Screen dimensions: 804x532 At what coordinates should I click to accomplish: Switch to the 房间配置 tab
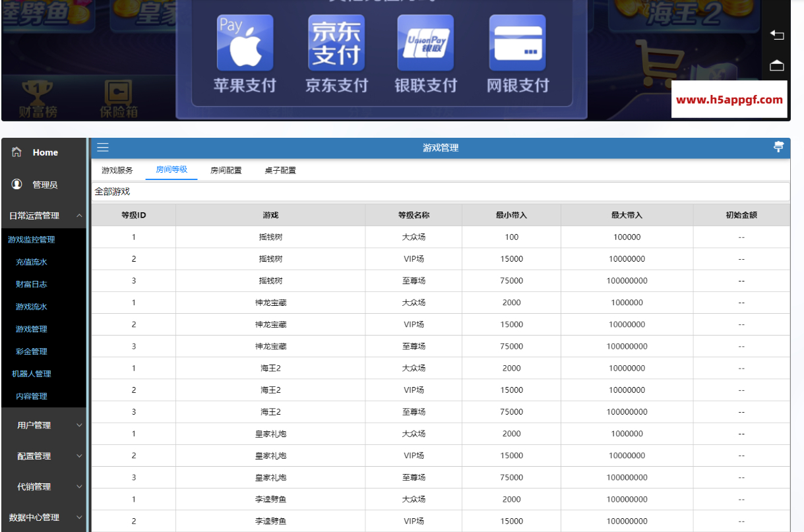(x=226, y=170)
